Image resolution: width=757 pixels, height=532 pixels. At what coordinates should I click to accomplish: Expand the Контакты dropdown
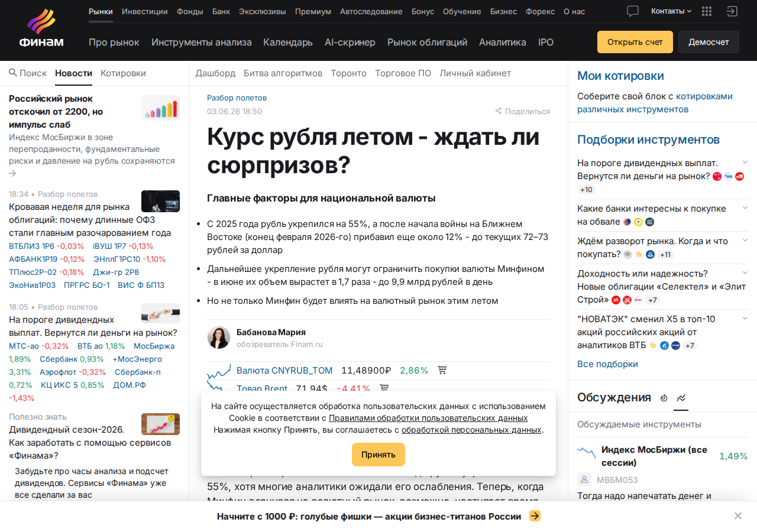click(x=671, y=11)
